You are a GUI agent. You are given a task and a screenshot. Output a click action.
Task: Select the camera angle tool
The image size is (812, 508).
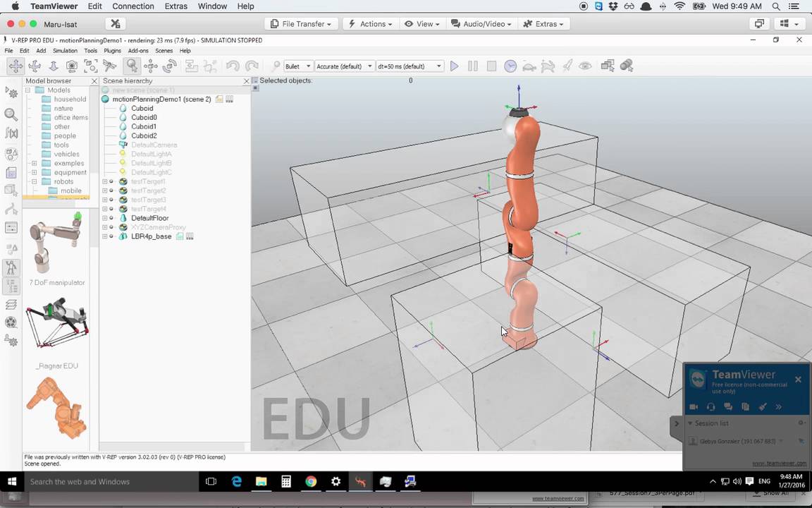72,66
